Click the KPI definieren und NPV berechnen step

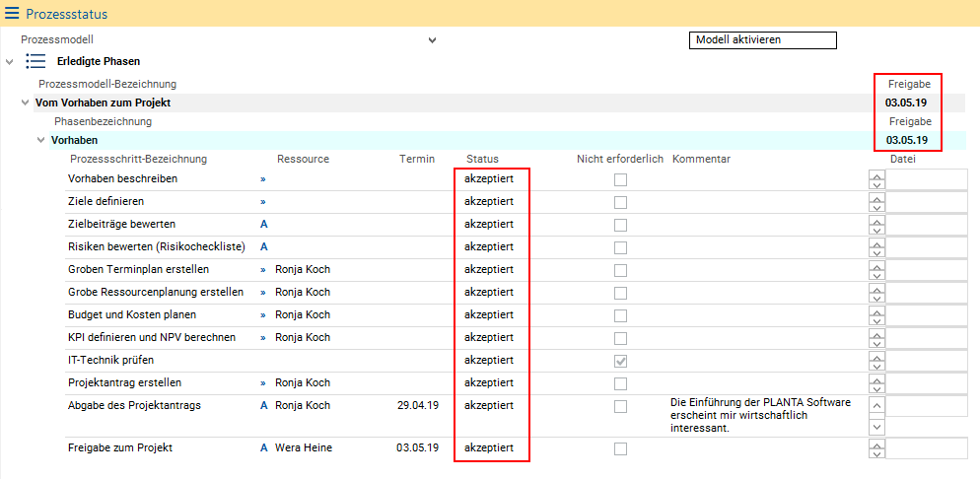(152, 337)
